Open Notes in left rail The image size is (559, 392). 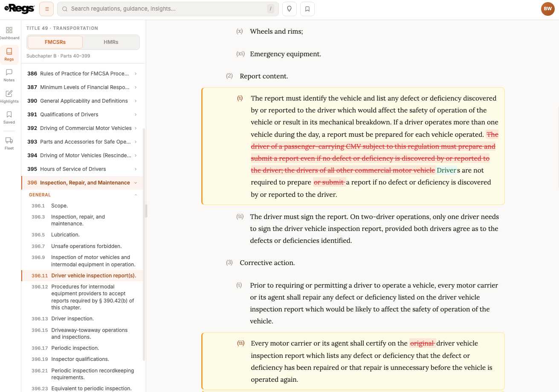[x=9, y=75]
